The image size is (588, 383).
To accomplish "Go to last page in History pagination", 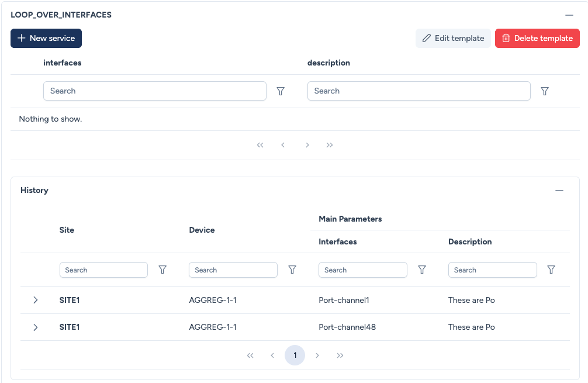I will (340, 356).
